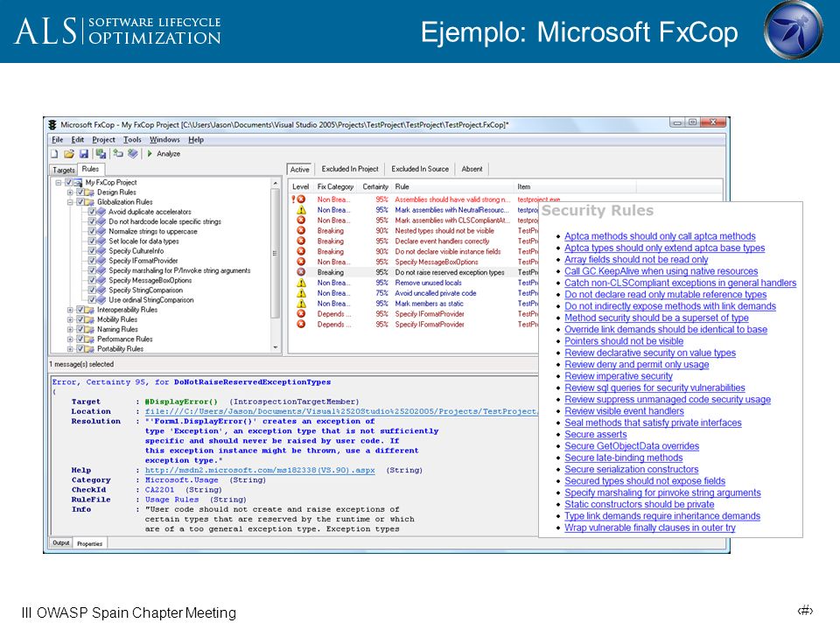Screen dimensions: 840x630
Task: Sort messages by the Fix Category column header
Action: coord(335,187)
